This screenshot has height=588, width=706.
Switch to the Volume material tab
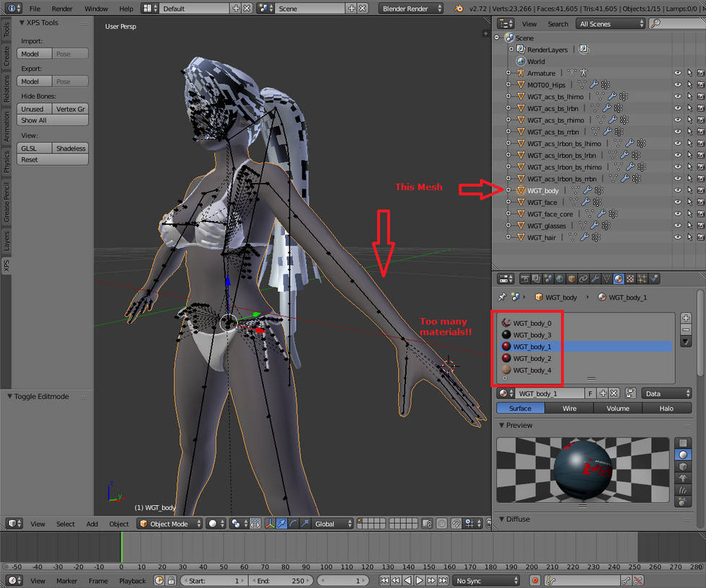click(x=618, y=408)
